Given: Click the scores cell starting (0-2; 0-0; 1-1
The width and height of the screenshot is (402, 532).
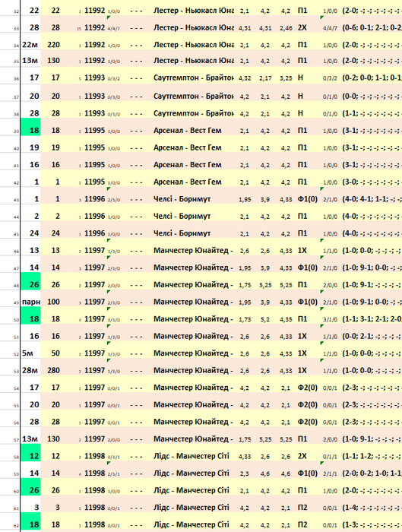Looking at the screenshot, I should pyautogui.click(x=372, y=78).
